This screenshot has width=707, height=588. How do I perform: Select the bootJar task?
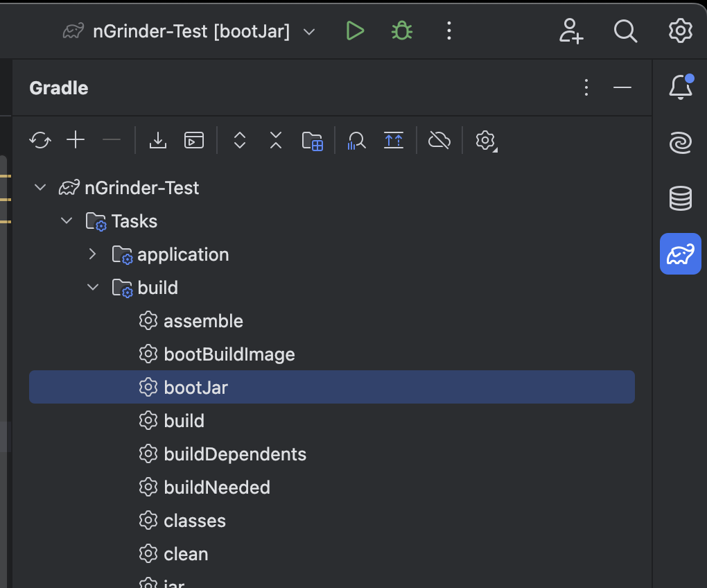point(332,388)
